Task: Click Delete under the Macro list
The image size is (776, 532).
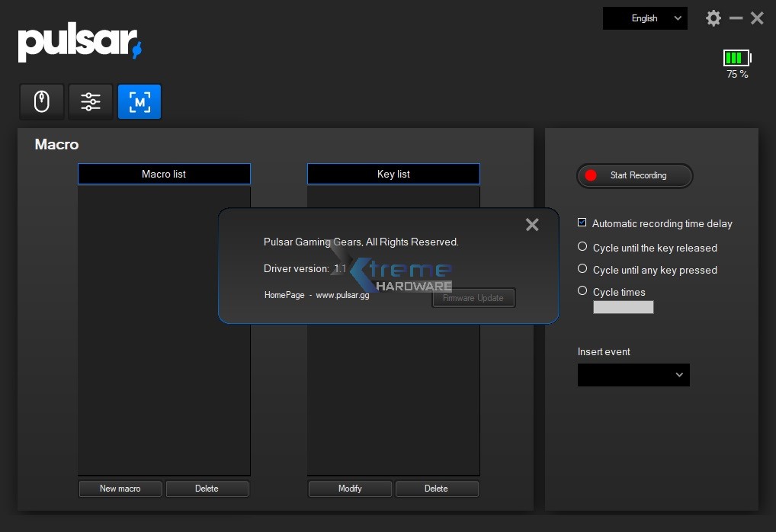Action: (x=207, y=489)
